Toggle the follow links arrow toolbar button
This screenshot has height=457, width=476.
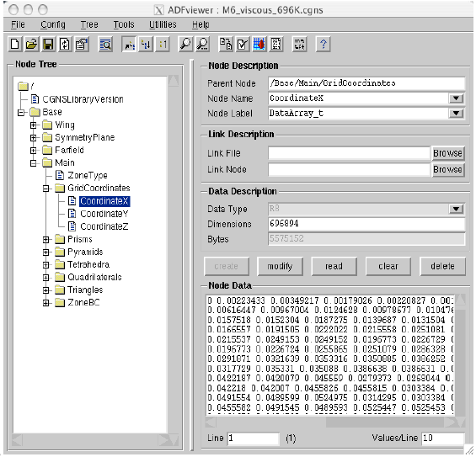coord(130,45)
